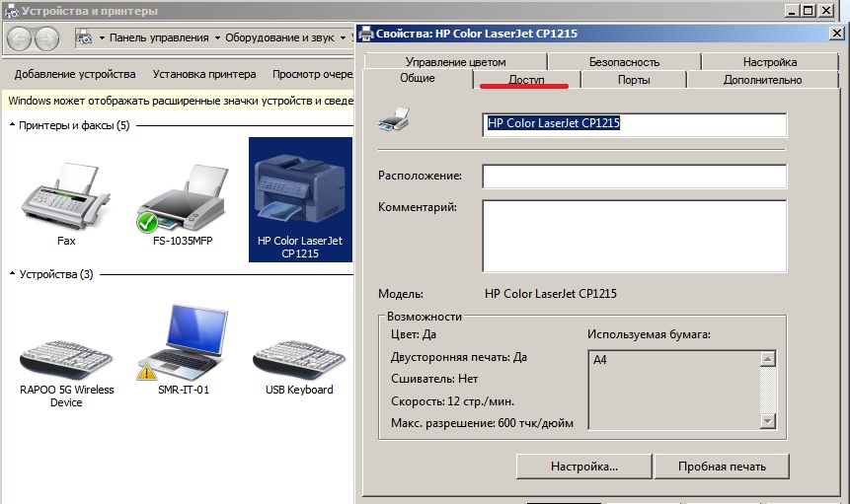Close the printer properties dialog
850x504 pixels.
pyautogui.click(x=836, y=33)
